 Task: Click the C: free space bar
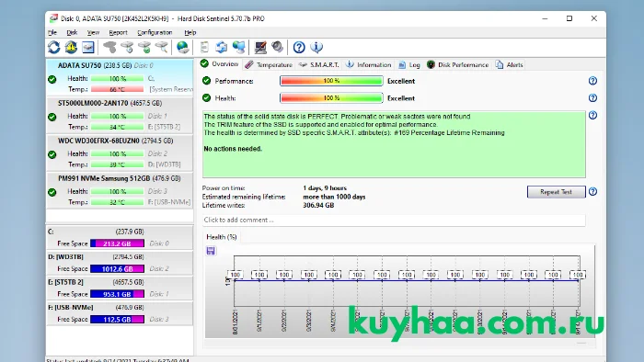click(x=117, y=243)
